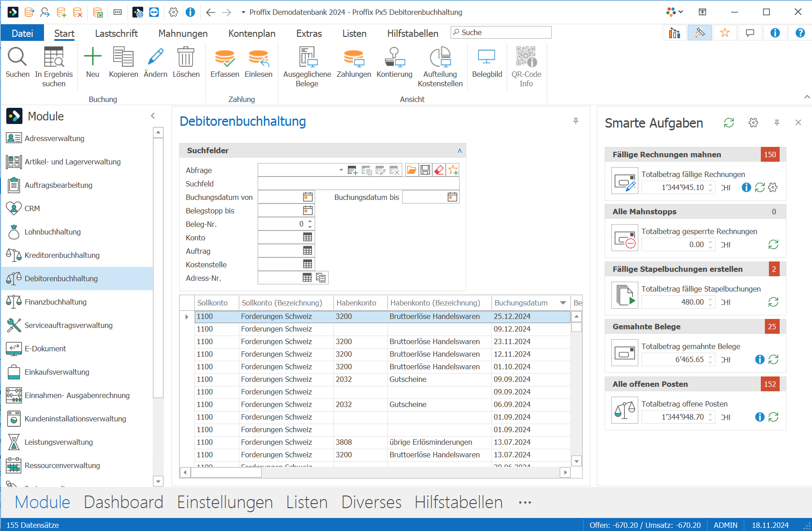Open the Buchungsdatum column sort arrow
The image size is (812, 531).
click(563, 303)
